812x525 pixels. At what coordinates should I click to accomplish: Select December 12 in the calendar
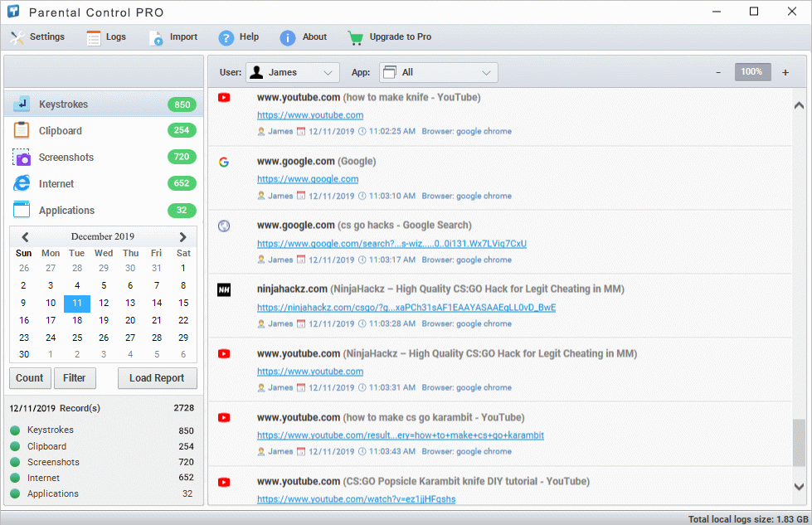[104, 304]
